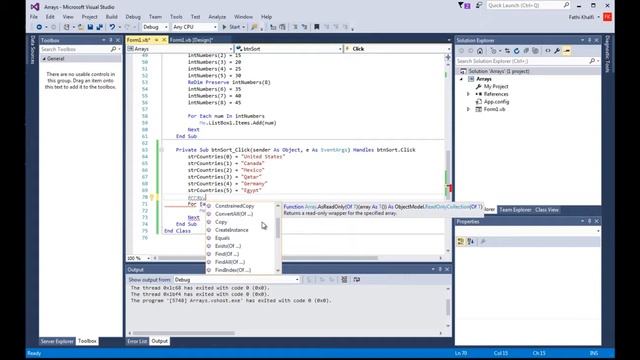
Task: Click the Home icon in Solution Explorer
Action: pyautogui.click(x=480, y=51)
